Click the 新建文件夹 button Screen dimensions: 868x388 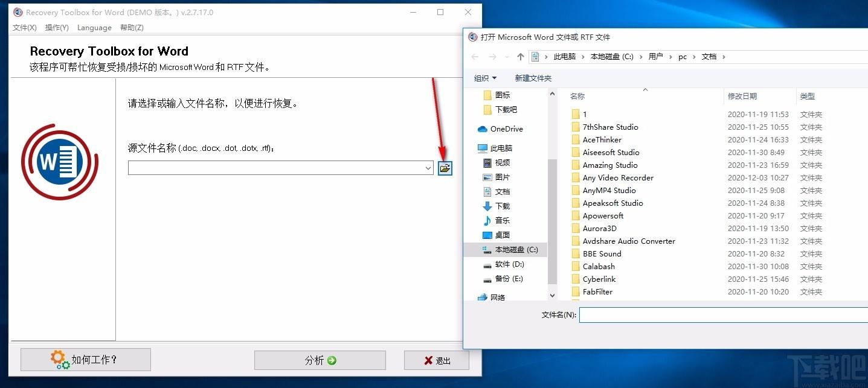tap(533, 78)
